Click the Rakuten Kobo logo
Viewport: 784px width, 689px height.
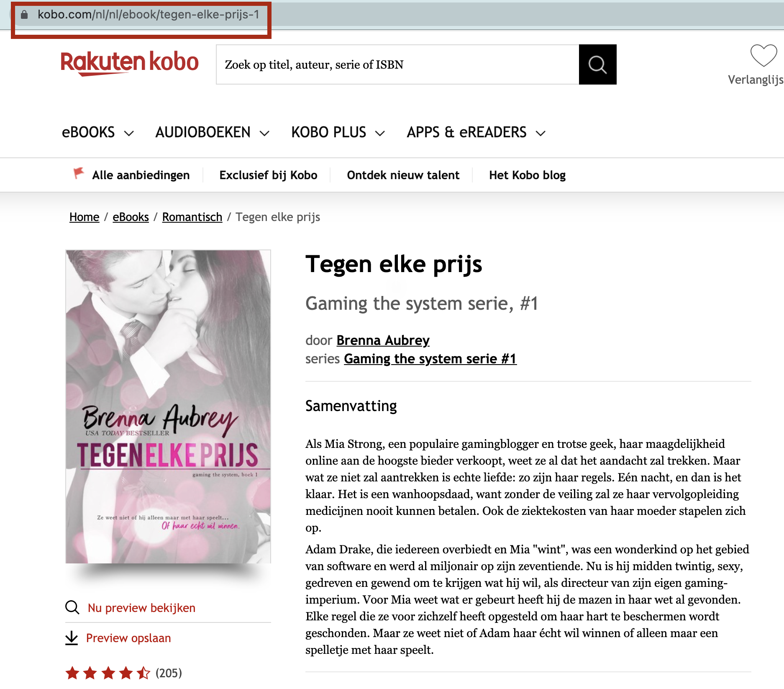[130, 63]
